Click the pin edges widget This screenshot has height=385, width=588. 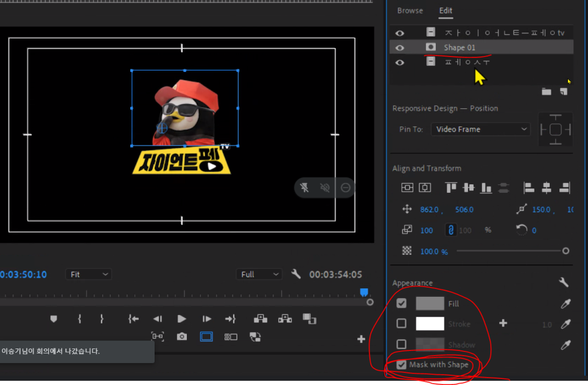pyautogui.click(x=555, y=130)
